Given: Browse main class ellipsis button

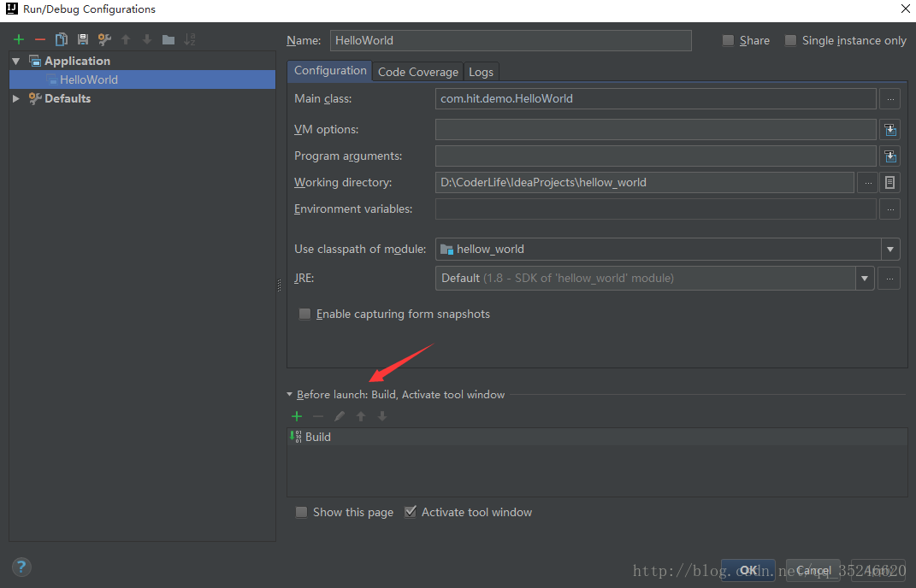Looking at the screenshot, I should [x=889, y=98].
